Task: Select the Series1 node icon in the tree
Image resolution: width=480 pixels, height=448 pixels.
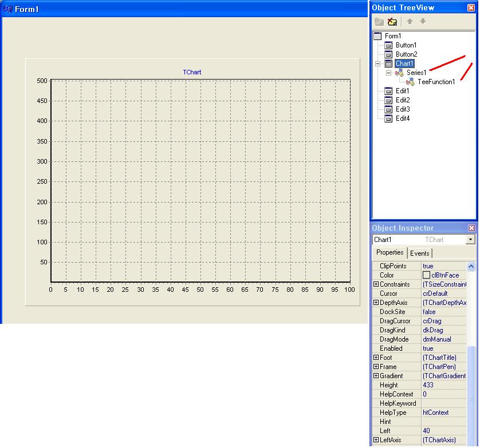Action: point(400,73)
